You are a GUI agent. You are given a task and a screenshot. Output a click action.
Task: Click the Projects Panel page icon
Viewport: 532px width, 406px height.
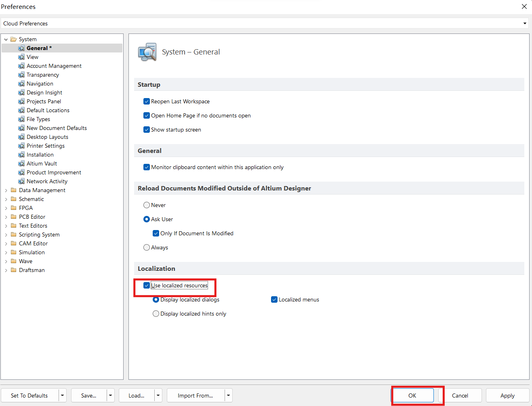tap(21, 101)
